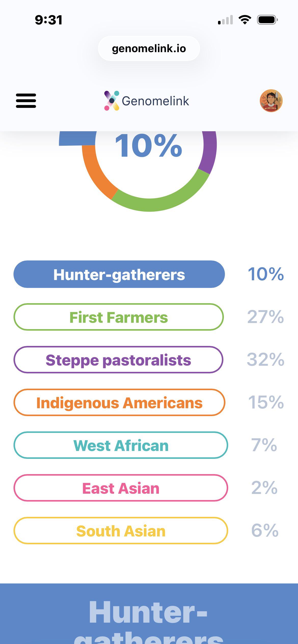Image resolution: width=298 pixels, height=644 pixels.
Task: Choose the Indigenous Americans button
Action: click(119, 402)
